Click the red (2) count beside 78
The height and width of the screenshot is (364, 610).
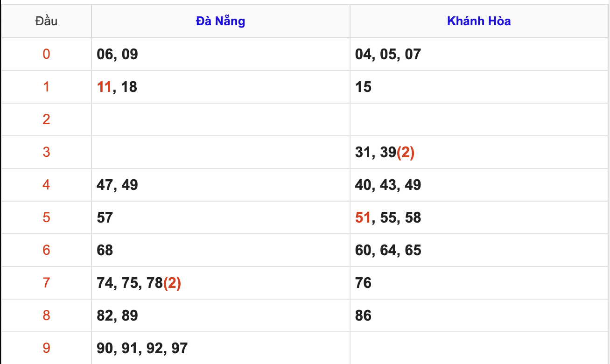[x=172, y=283]
